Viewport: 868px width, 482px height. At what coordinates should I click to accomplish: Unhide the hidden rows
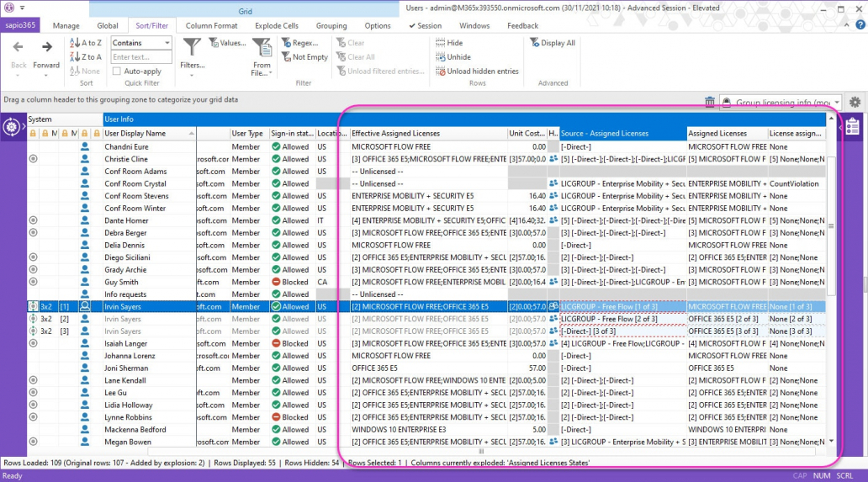click(x=453, y=57)
